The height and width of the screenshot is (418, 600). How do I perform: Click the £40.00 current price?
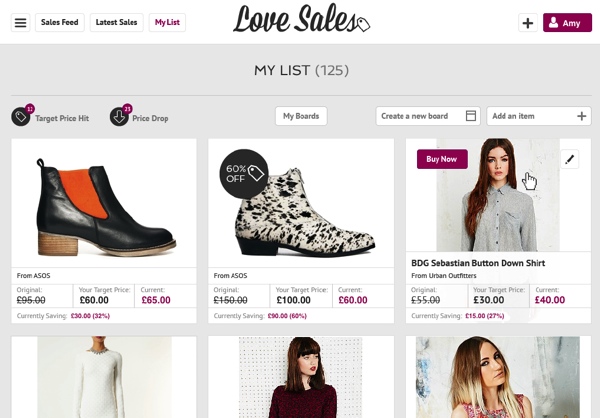(550, 300)
